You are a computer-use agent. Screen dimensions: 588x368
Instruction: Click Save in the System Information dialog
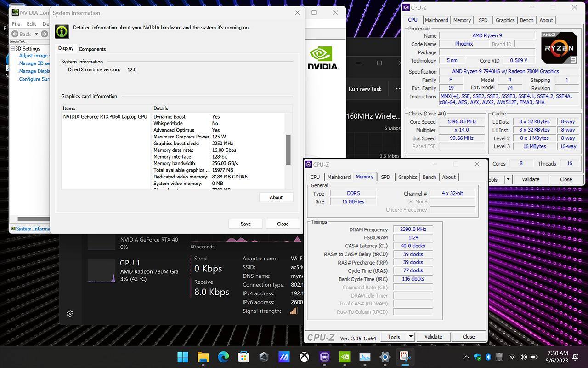pyautogui.click(x=246, y=224)
